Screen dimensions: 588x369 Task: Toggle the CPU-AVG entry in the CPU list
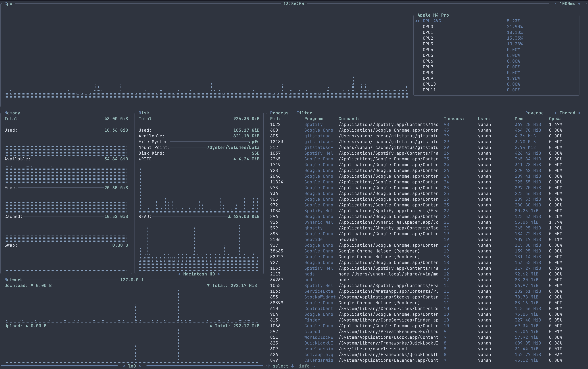click(x=432, y=21)
